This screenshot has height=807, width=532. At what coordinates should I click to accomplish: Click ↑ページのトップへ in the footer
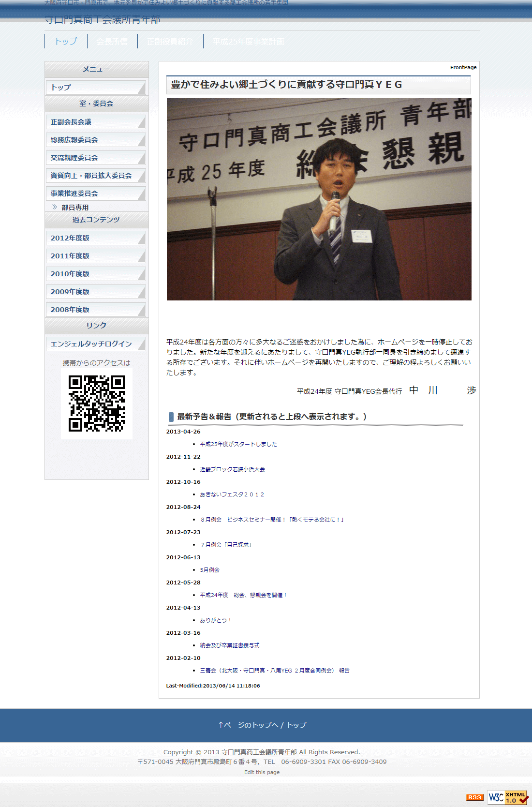click(248, 725)
